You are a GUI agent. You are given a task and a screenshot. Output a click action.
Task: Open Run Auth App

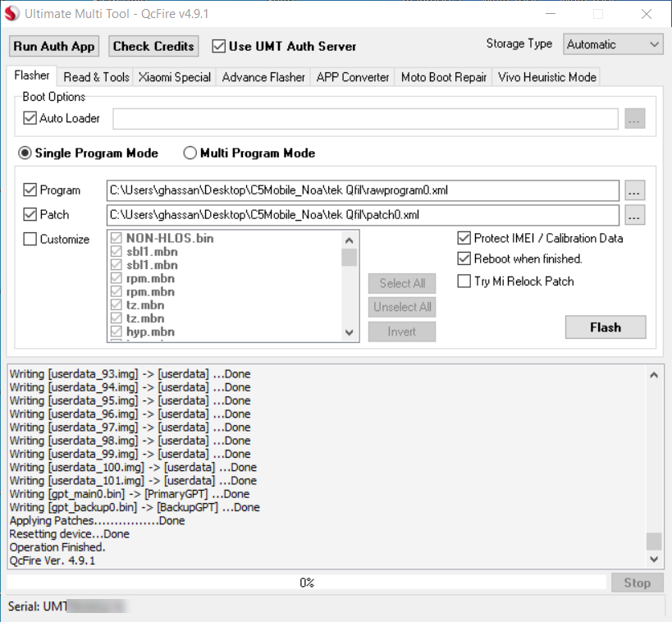54,46
